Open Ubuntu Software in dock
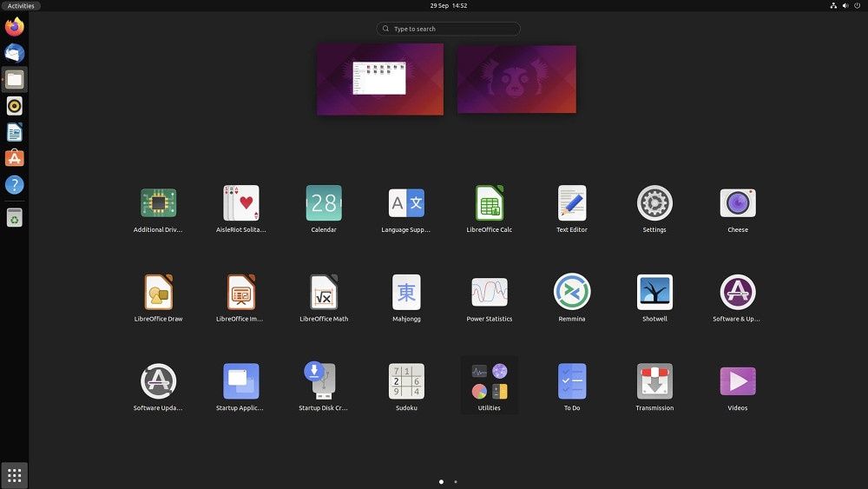This screenshot has width=868, height=489. coord(15,158)
